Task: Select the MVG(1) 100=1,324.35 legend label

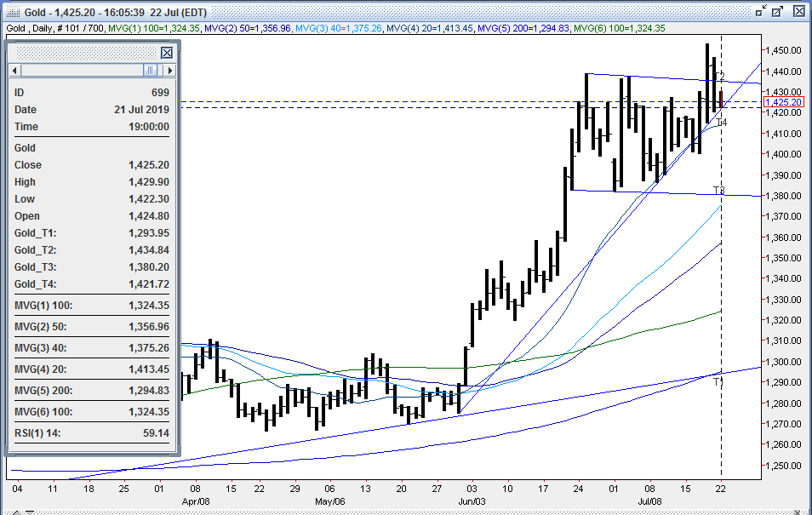Action: 154,28
